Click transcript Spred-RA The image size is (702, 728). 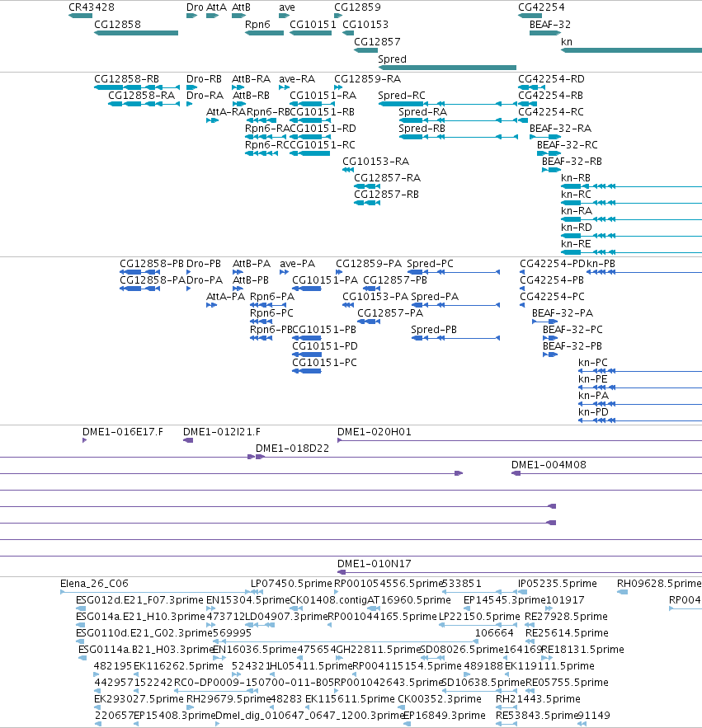pyautogui.click(x=458, y=120)
